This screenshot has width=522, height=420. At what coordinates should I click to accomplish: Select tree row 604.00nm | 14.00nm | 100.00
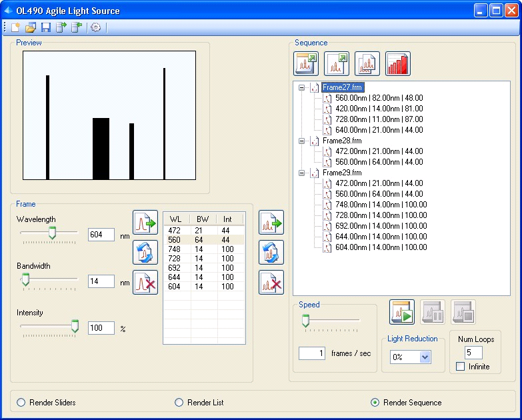381,247
